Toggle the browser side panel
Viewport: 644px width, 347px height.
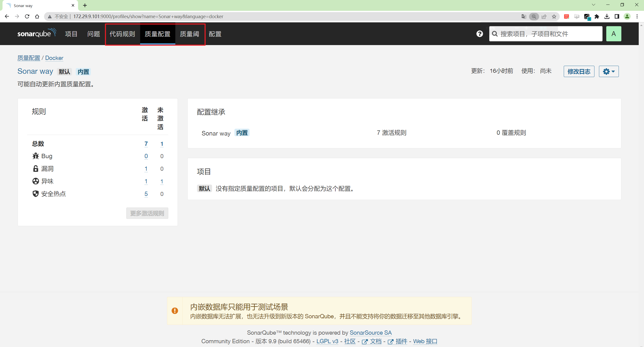click(617, 16)
